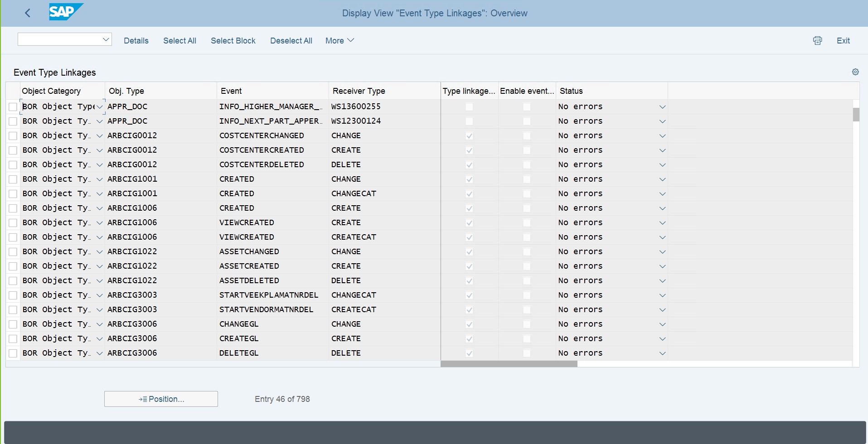Open table settings via gear icon
868x444 pixels.
[855, 72]
